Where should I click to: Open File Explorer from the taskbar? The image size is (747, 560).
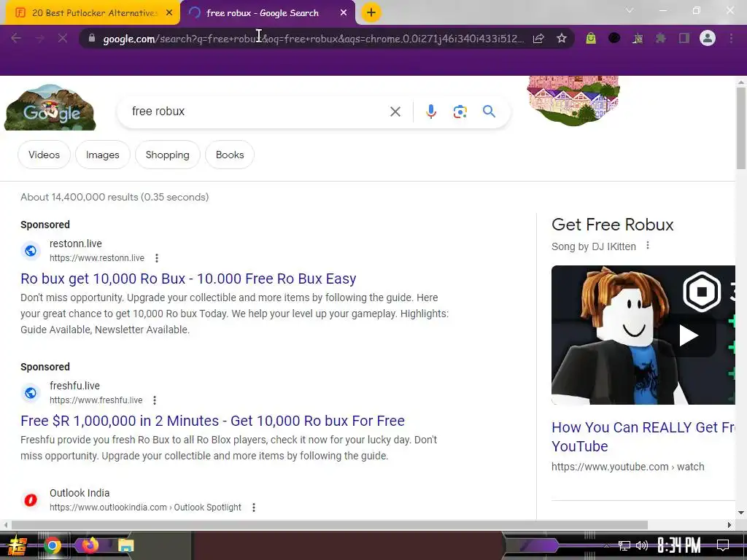pyautogui.click(x=126, y=545)
